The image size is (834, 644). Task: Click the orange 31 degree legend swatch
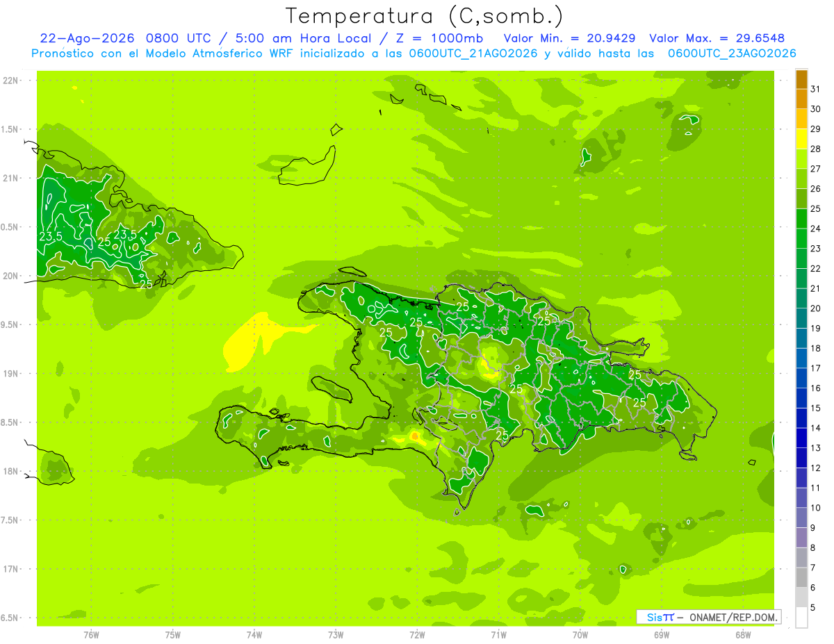click(801, 79)
